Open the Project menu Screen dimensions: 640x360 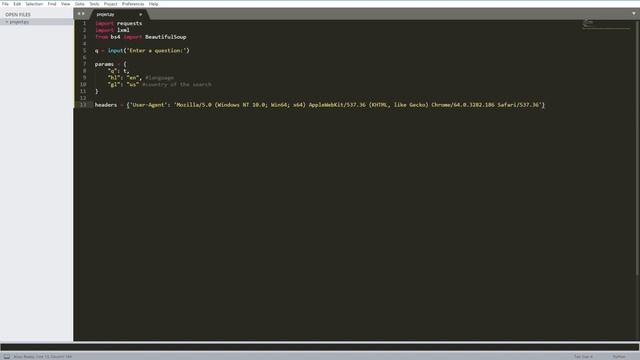point(110,4)
